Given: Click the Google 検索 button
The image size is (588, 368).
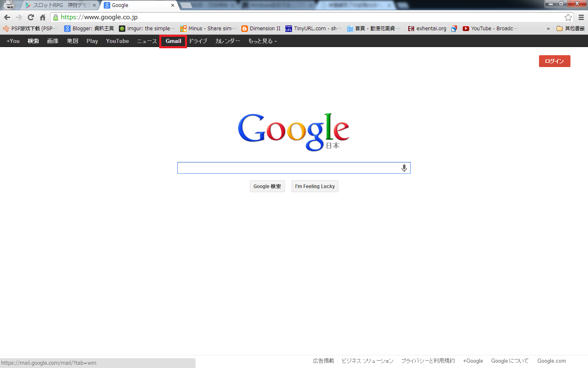Looking at the screenshot, I should (267, 186).
